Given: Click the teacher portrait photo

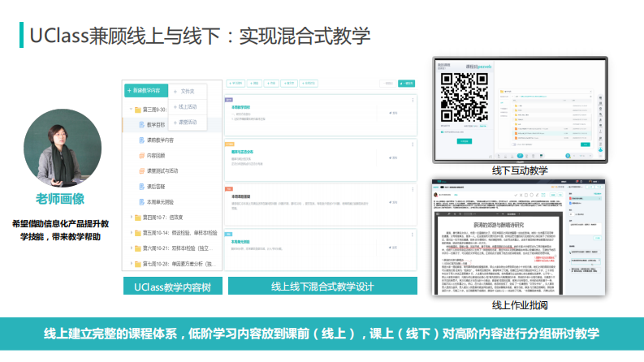Looking at the screenshot, I should [x=63, y=148].
